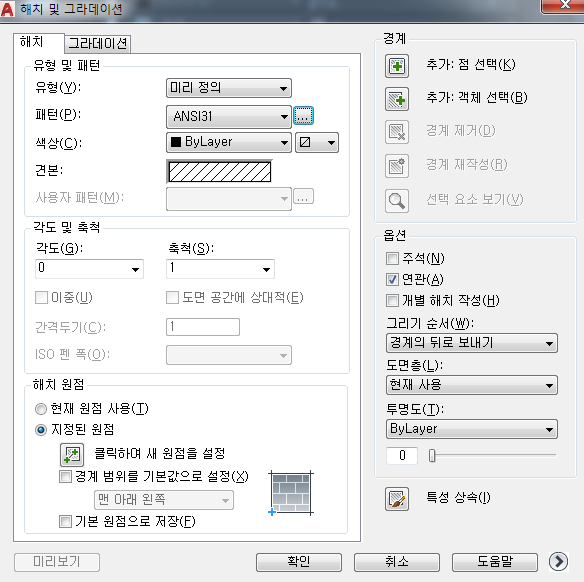Click the 추가: 점 선택 pick-points icon
This screenshot has height=582, width=584.
tap(397, 66)
